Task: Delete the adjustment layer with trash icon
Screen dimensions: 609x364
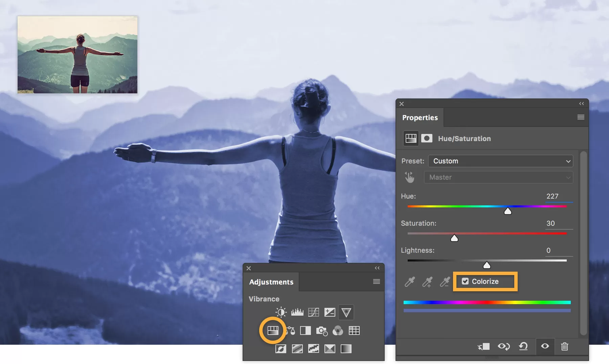Action: coord(564,346)
